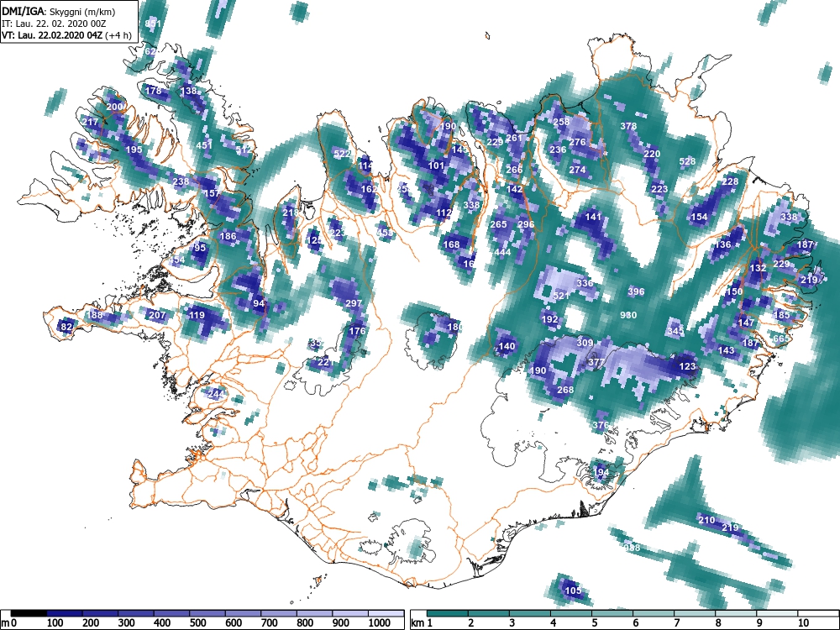
Task: Click the visibility value 217
Action: pyautogui.click(x=91, y=122)
